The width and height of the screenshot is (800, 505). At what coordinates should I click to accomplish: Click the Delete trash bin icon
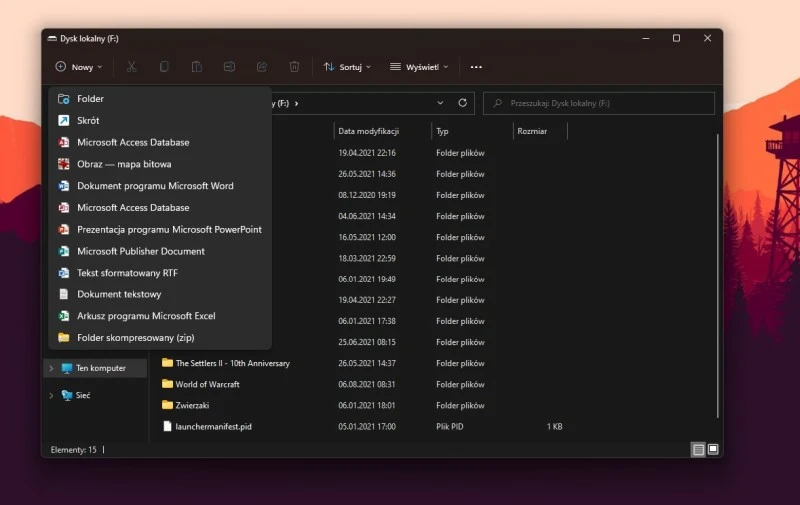[294, 67]
